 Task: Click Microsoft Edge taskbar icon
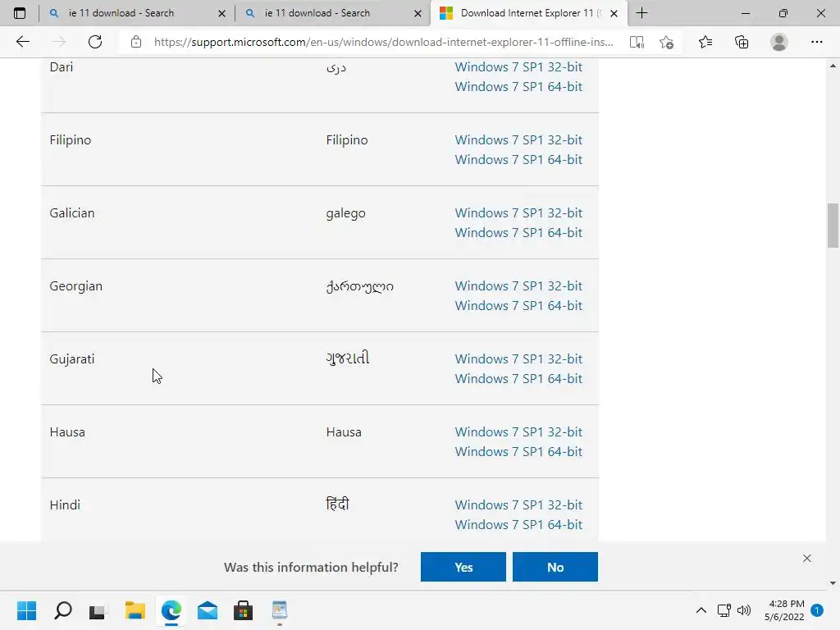click(171, 610)
